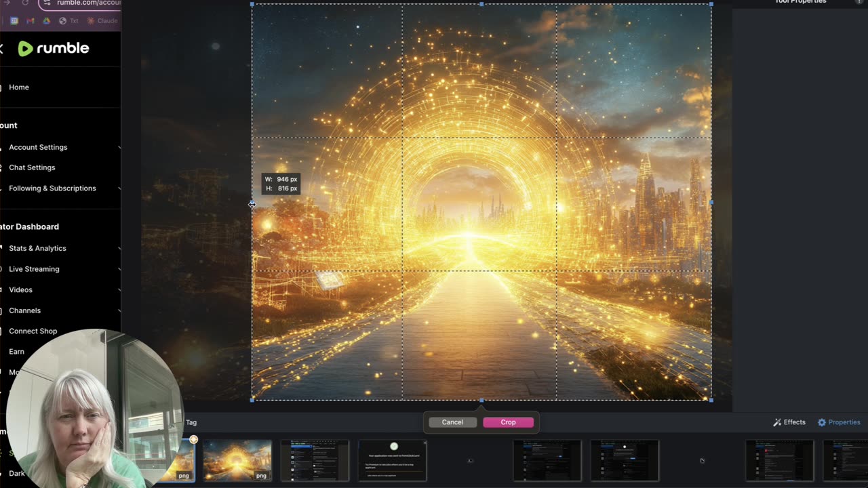The width and height of the screenshot is (868, 488).
Task: Click the bottom-left crop handle
Action: click(252, 400)
